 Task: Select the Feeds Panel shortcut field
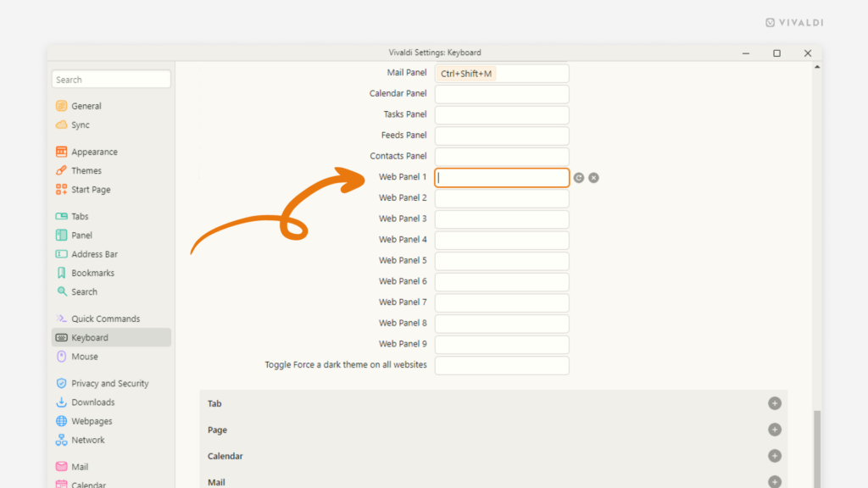click(502, 136)
